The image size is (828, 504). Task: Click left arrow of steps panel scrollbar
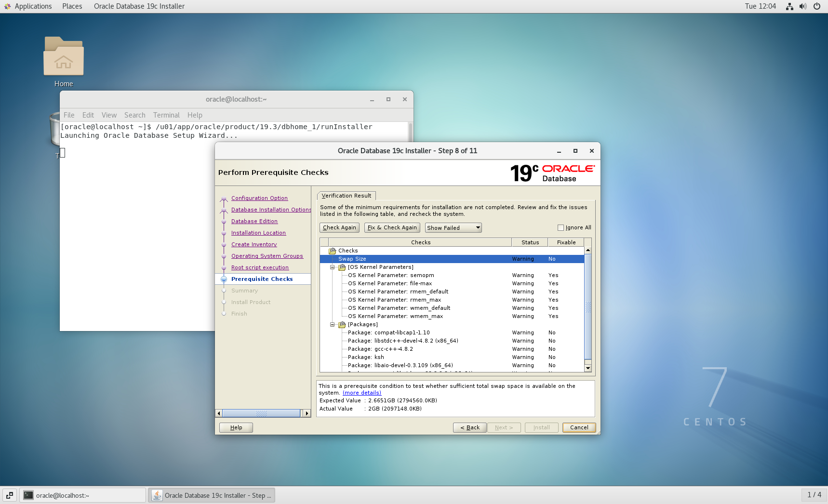[219, 413]
